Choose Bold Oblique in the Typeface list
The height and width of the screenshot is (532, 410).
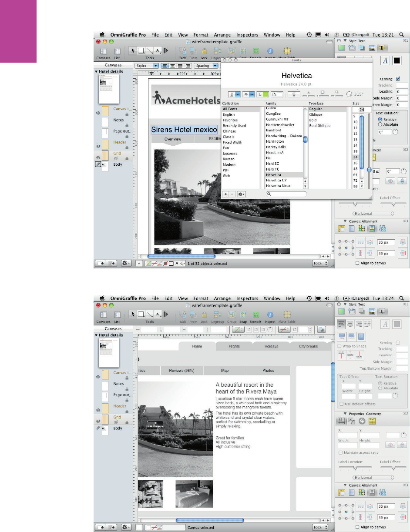[319, 126]
